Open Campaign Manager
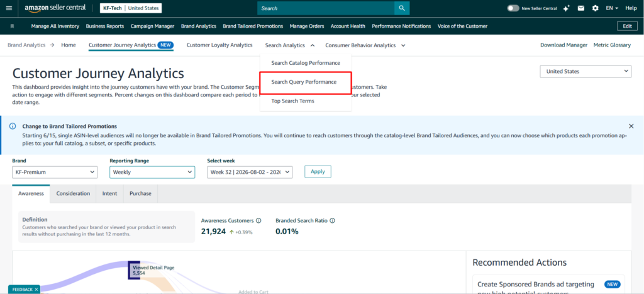644x294 pixels. point(152,26)
